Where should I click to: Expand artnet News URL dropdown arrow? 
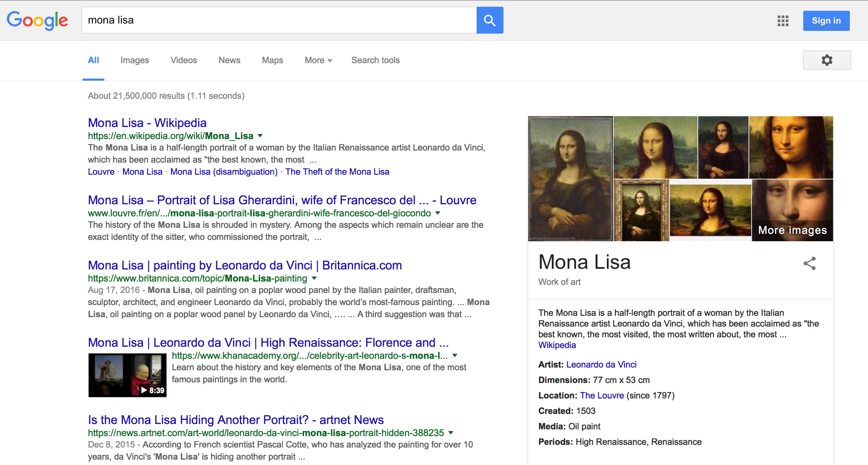pos(451,433)
